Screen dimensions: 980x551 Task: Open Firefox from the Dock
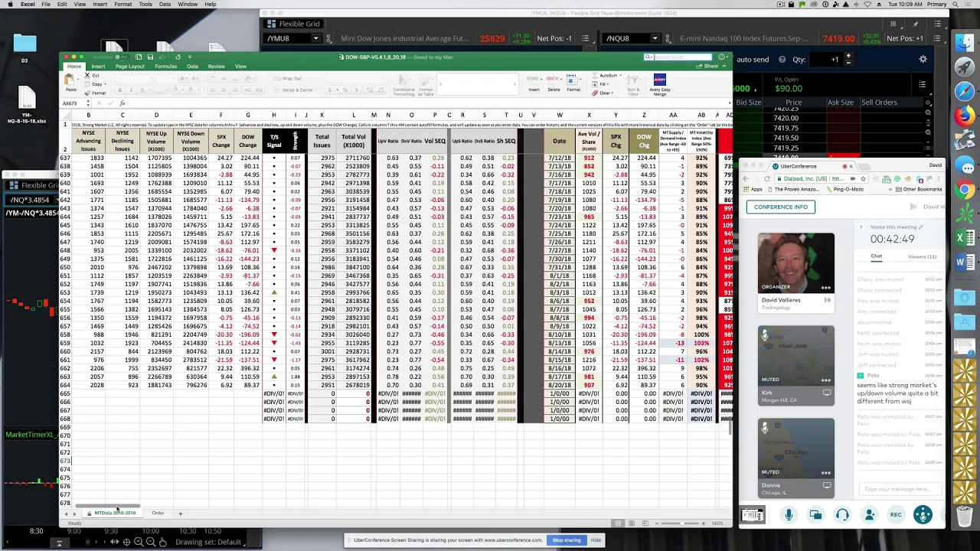pyautogui.click(x=965, y=116)
